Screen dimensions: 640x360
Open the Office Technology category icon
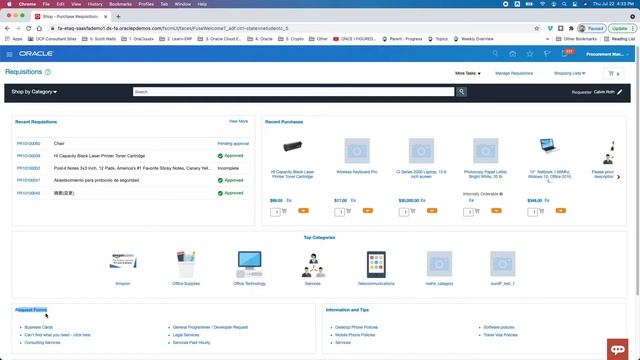pos(249,264)
